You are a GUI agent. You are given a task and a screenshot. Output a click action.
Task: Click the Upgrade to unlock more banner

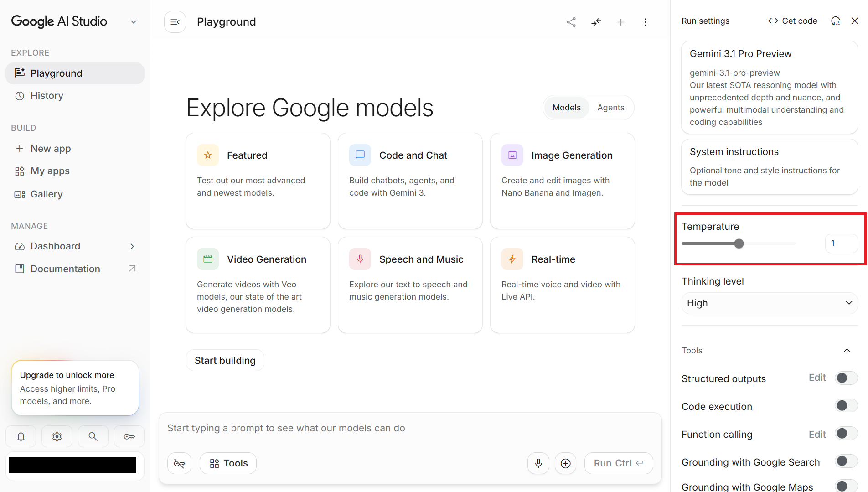coord(75,388)
